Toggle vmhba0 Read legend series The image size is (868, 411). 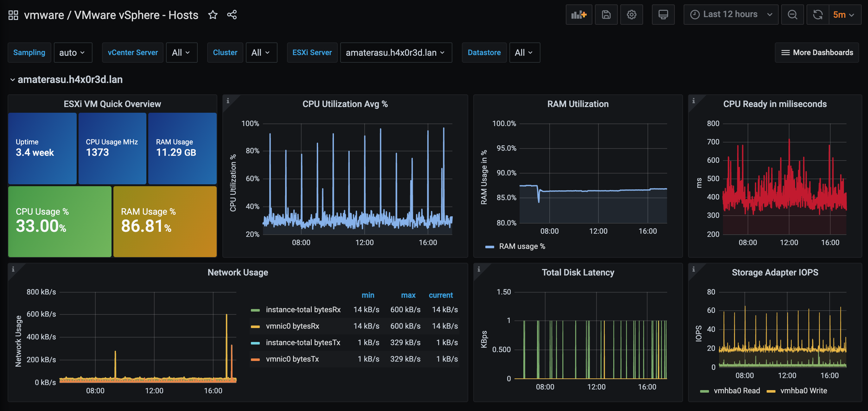point(737,391)
